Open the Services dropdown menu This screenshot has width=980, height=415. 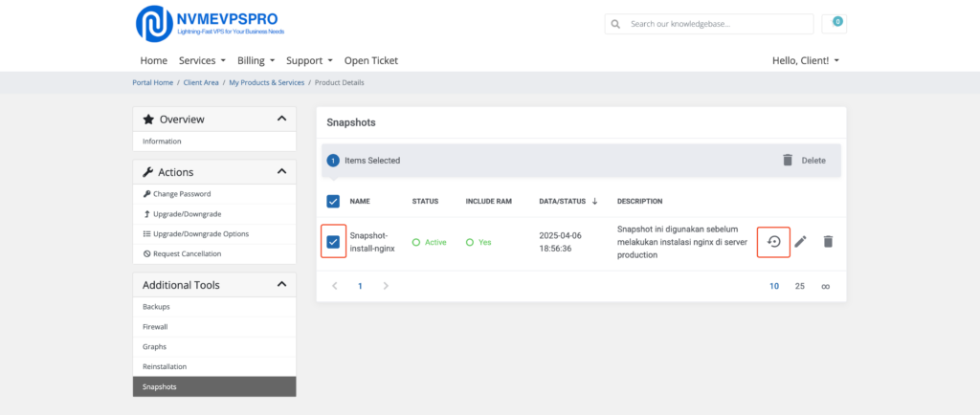coord(202,60)
